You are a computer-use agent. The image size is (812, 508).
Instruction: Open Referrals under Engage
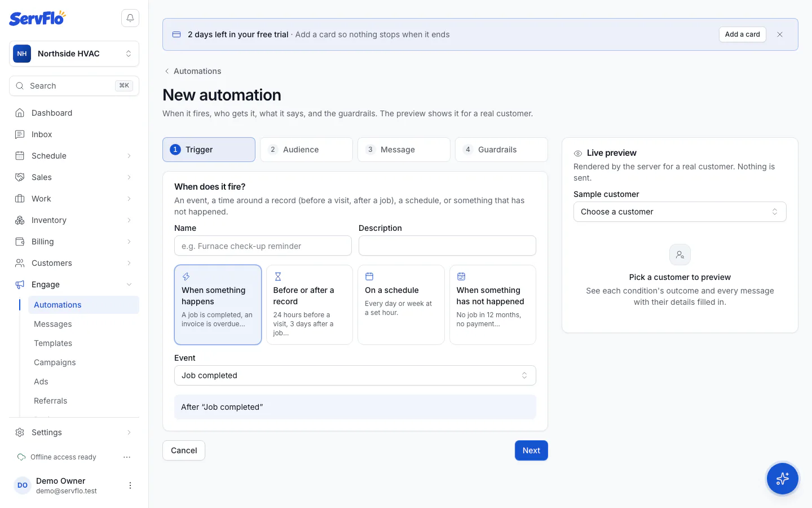point(83,401)
